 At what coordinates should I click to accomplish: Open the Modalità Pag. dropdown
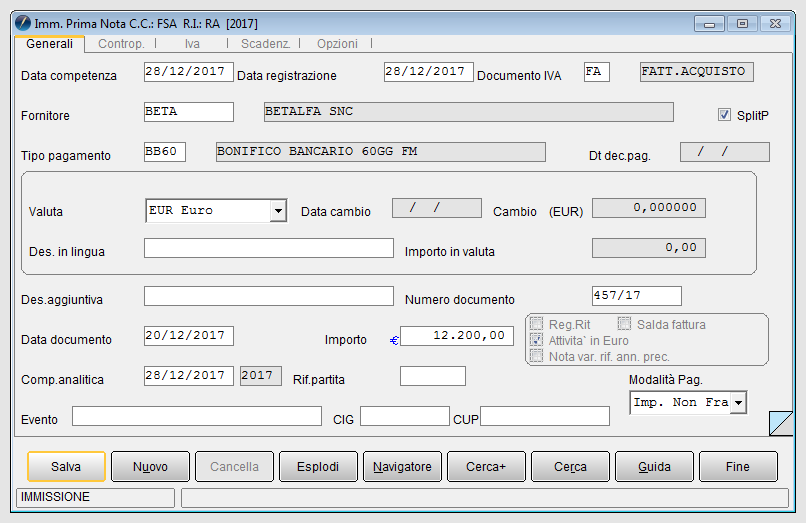pyautogui.click(x=738, y=403)
